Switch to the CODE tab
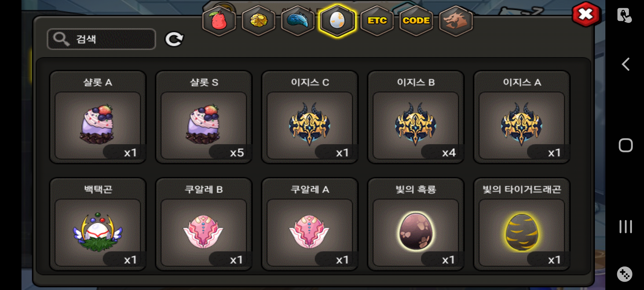644x290 pixels. pos(416,21)
